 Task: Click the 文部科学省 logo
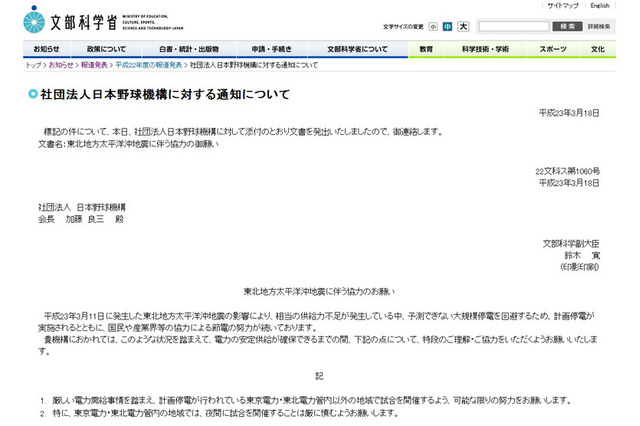[x=103, y=20]
